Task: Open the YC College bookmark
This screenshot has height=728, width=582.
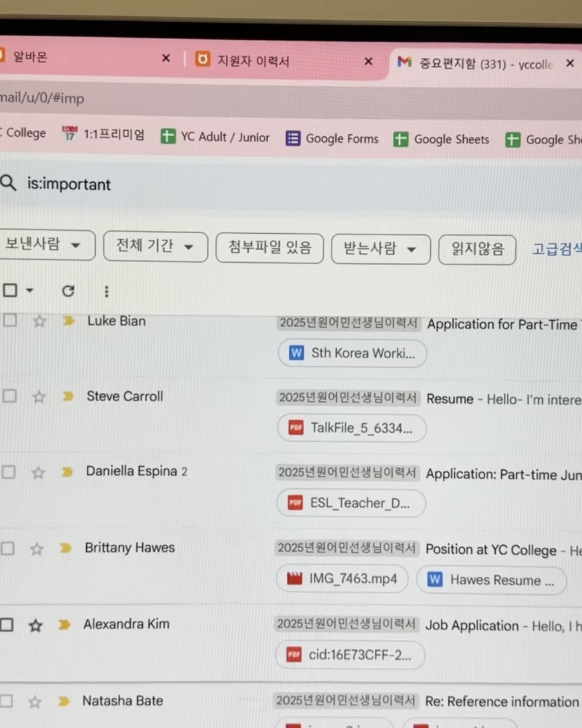Action: click(23, 133)
